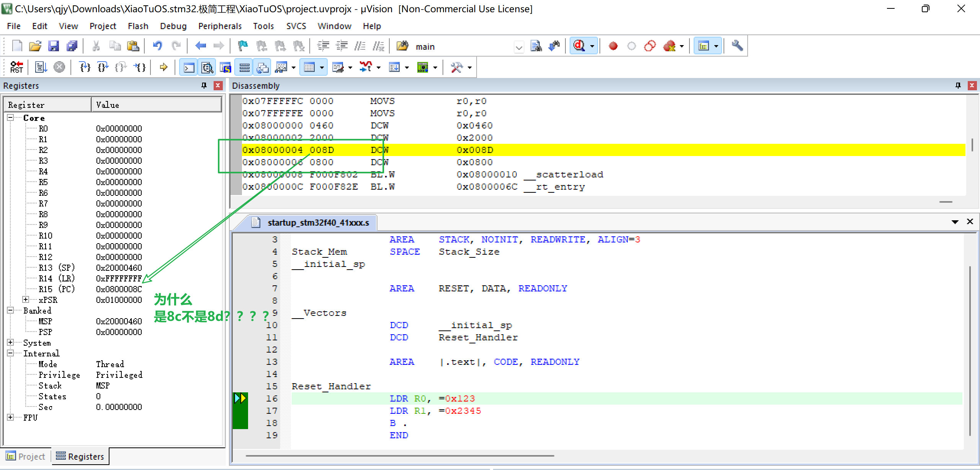Open the find text combo box dropdown
This screenshot has width=980, height=470.
[519, 47]
